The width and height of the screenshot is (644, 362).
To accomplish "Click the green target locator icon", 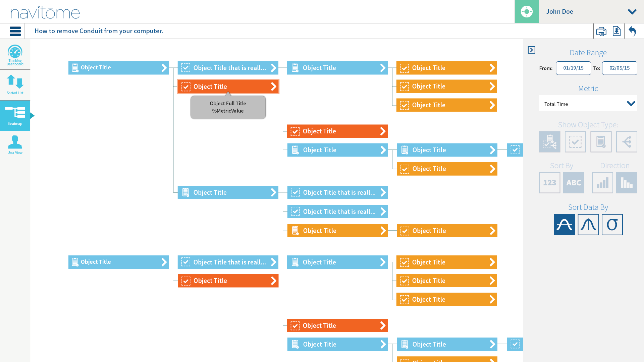I will (x=527, y=12).
